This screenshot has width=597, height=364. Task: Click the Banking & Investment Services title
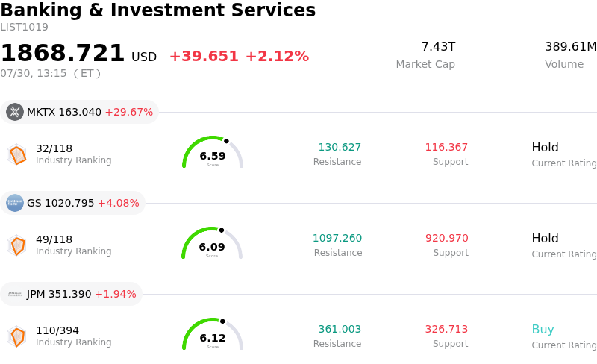pyautogui.click(x=158, y=10)
